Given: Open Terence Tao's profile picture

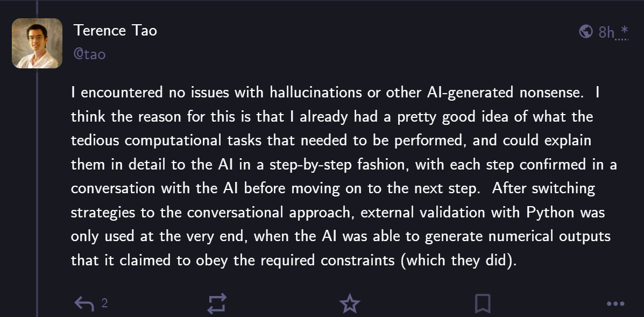Looking at the screenshot, I should pos(37,44).
